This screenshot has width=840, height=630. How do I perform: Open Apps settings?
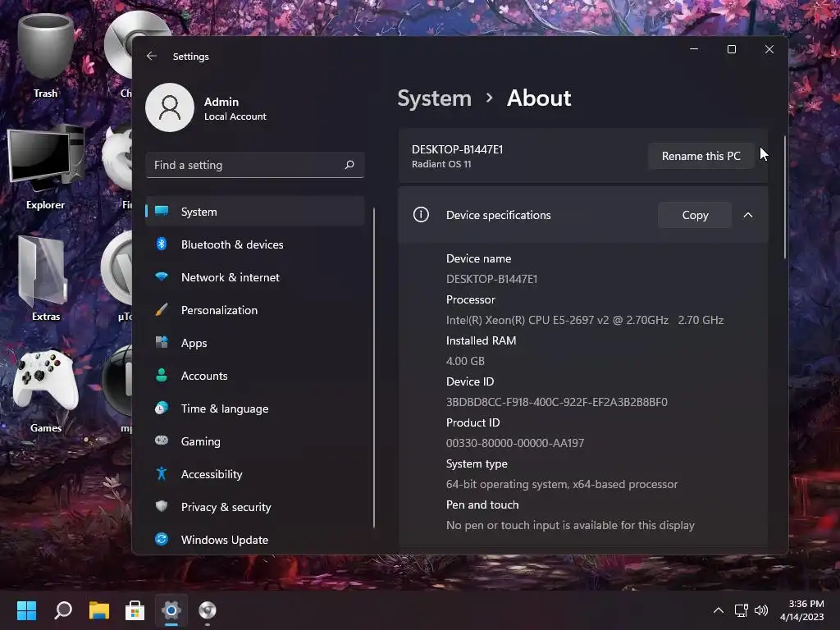click(x=255, y=343)
